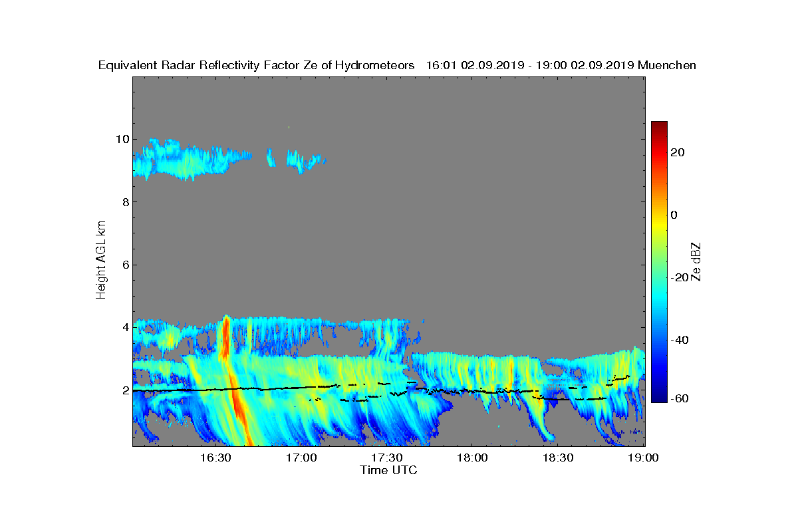798x532 pixels.
Task: Click the colorbar tick label -20
Action: tap(680, 277)
